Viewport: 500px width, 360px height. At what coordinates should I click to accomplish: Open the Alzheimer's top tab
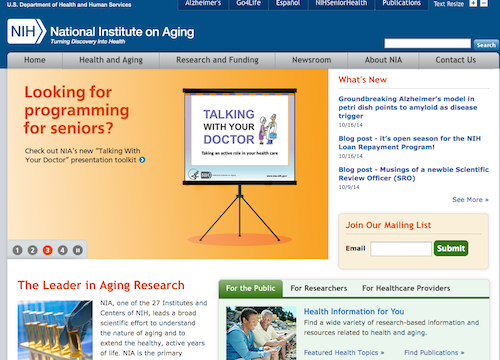click(203, 4)
